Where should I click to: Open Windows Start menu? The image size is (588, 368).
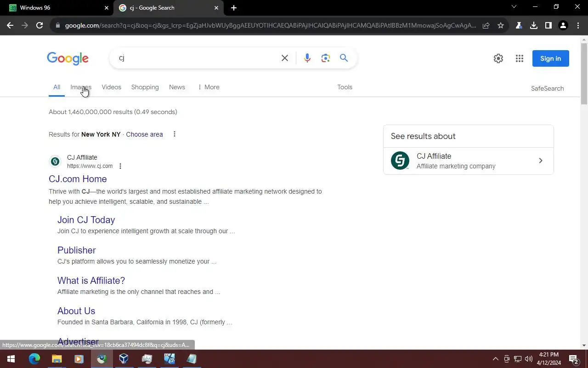[x=11, y=359]
